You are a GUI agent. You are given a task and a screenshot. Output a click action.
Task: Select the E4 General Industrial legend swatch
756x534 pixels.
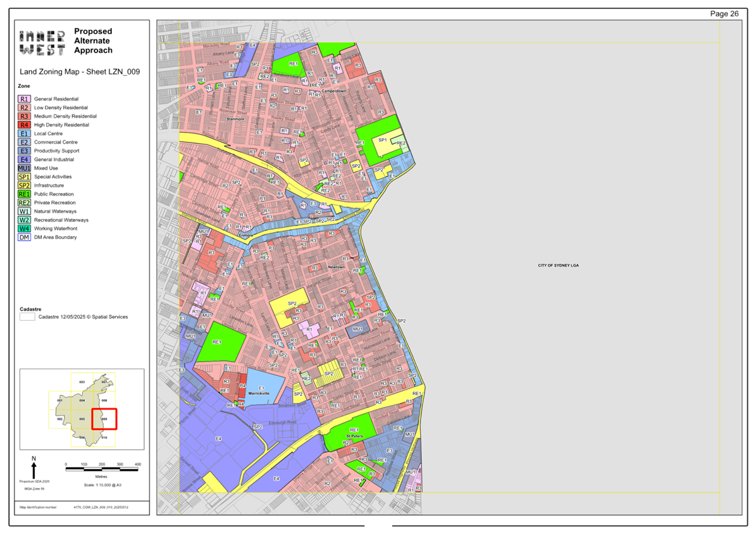24,159
